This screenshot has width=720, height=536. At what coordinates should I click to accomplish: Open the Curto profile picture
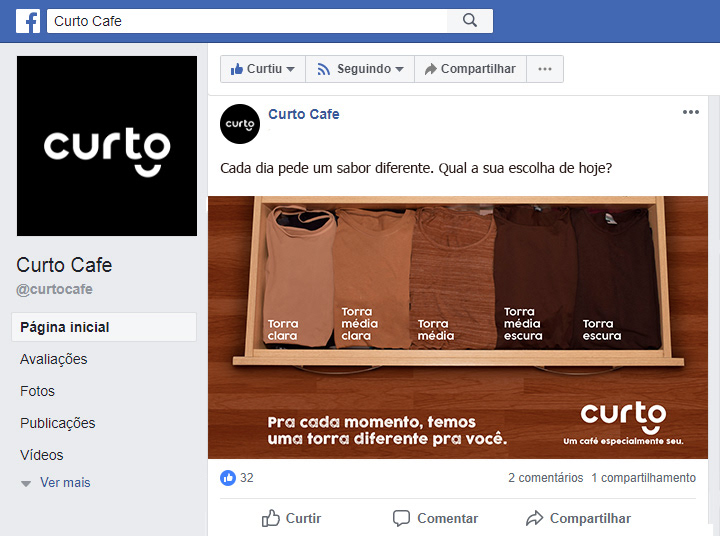107,146
